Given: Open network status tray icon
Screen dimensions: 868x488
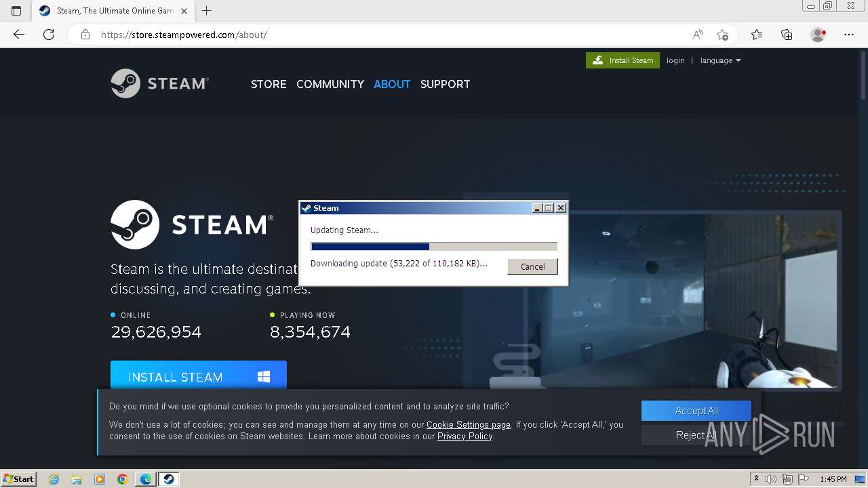Looking at the screenshot, I should 788,479.
